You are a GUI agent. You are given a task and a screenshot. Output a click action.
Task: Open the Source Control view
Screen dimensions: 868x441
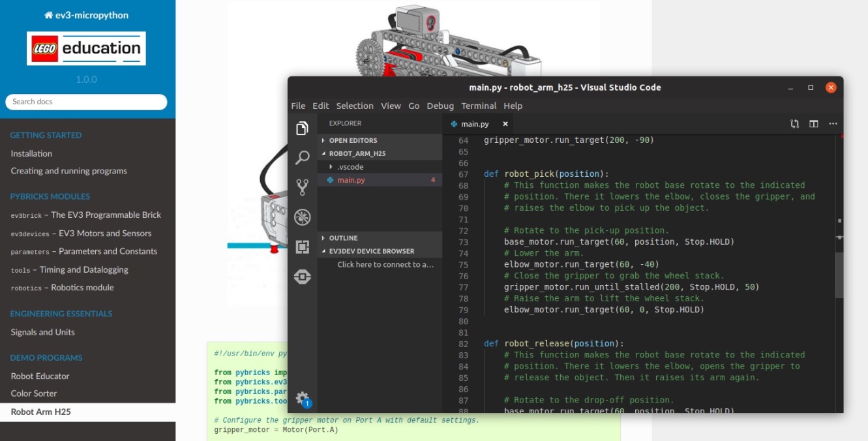coord(302,187)
